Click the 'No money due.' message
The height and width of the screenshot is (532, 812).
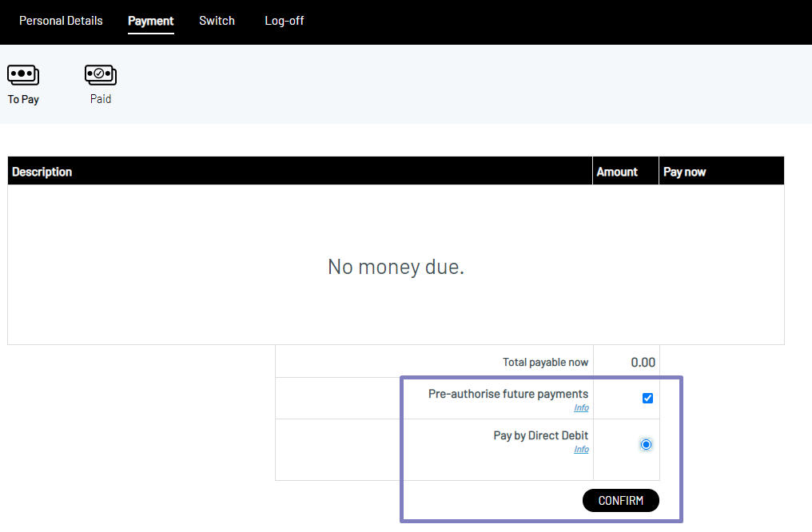tap(396, 267)
